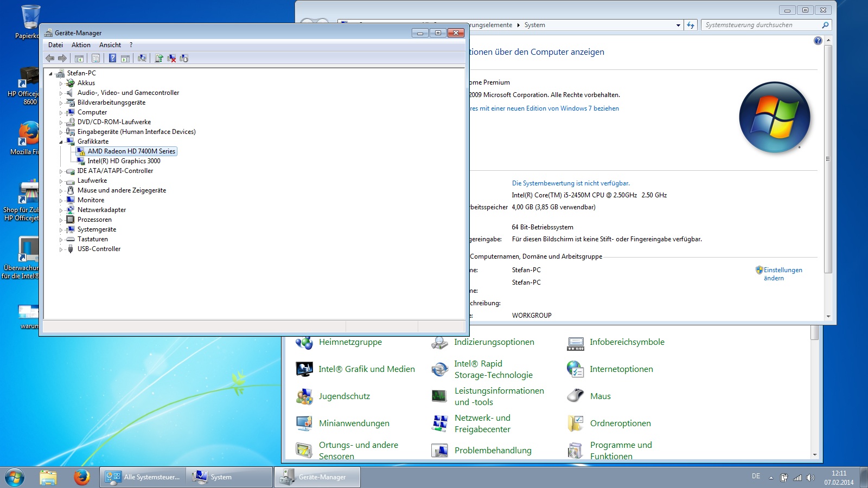
Task: Click the Uninstall device toolbar icon
Action: coord(171,59)
